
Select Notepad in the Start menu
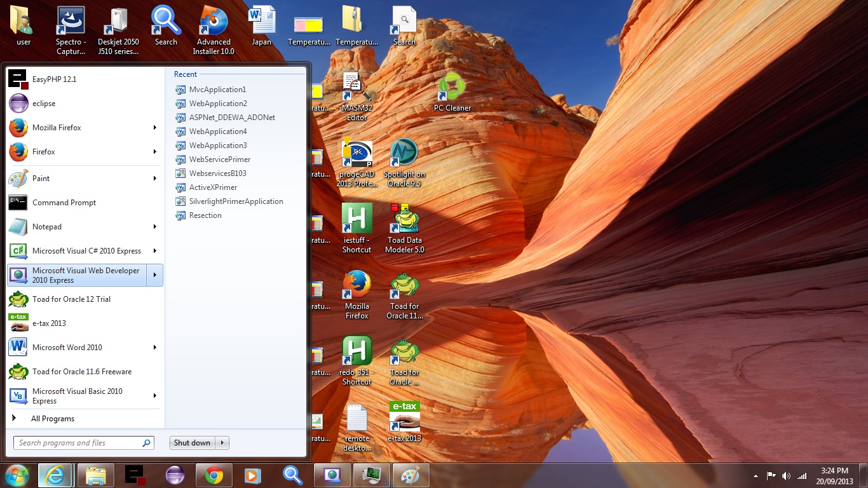77,226
